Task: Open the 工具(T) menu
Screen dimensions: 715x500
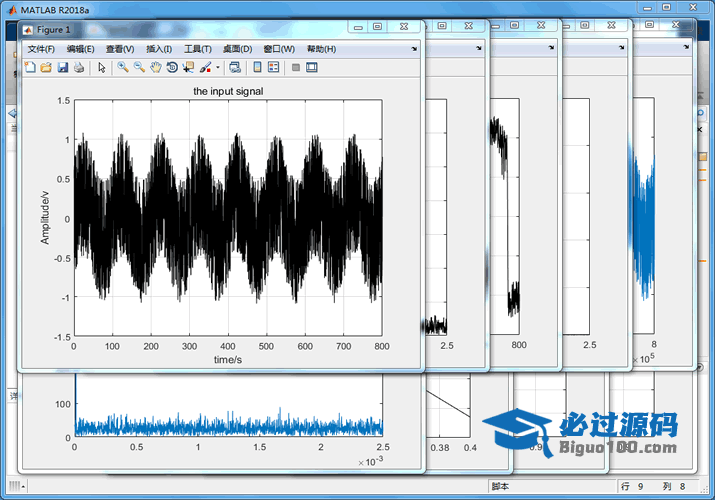Action: click(x=198, y=49)
